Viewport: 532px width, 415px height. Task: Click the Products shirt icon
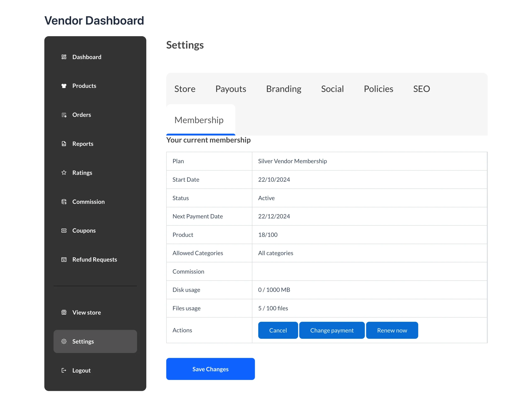click(64, 86)
